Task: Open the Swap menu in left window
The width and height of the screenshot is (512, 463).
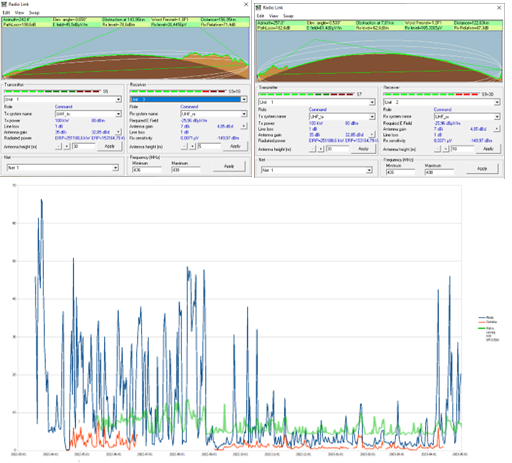Action: click(x=34, y=13)
